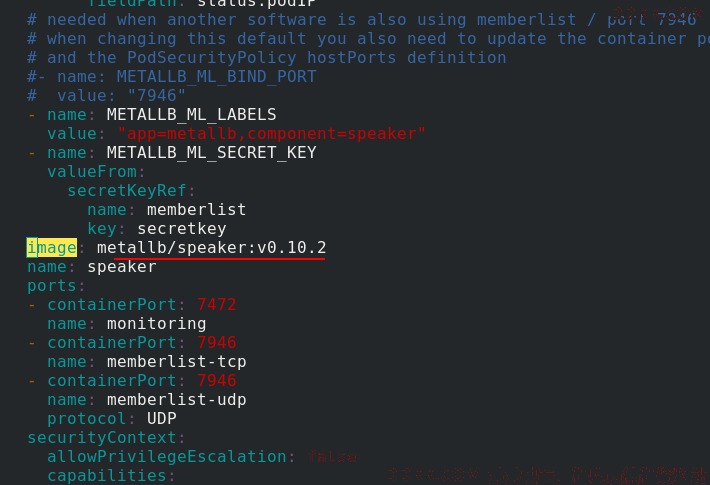710x485 pixels.
Task: Click the ports key
Action: coord(52,286)
